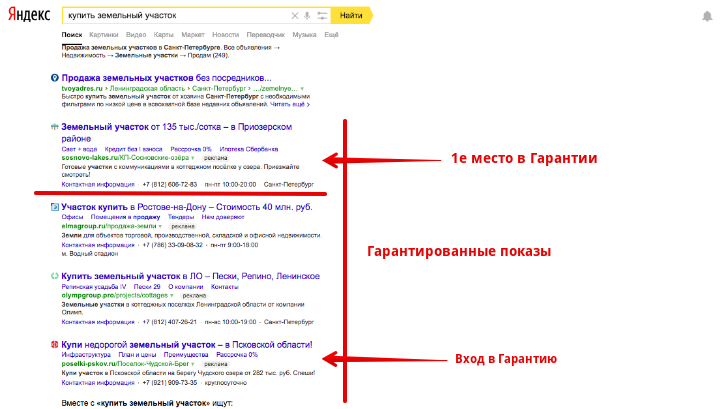725x409 pixels.
Task: Open Купи недорогой земельный участок Псковской ad
Action: [x=187, y=344]
